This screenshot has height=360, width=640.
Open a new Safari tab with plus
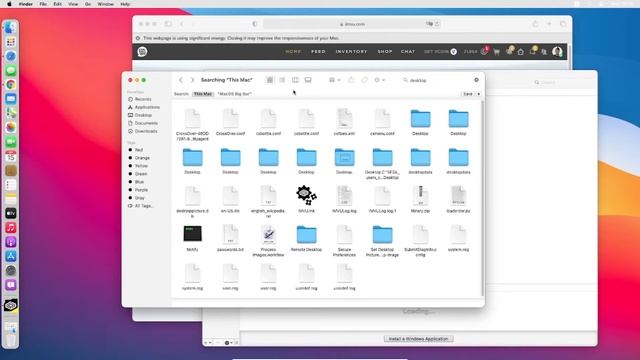tap(549, 24)
